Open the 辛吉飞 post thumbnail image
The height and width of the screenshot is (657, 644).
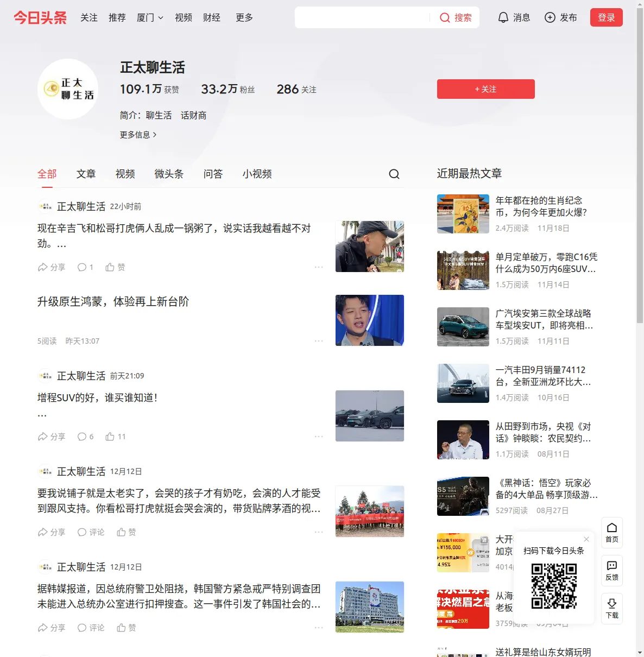coord(370,247)
